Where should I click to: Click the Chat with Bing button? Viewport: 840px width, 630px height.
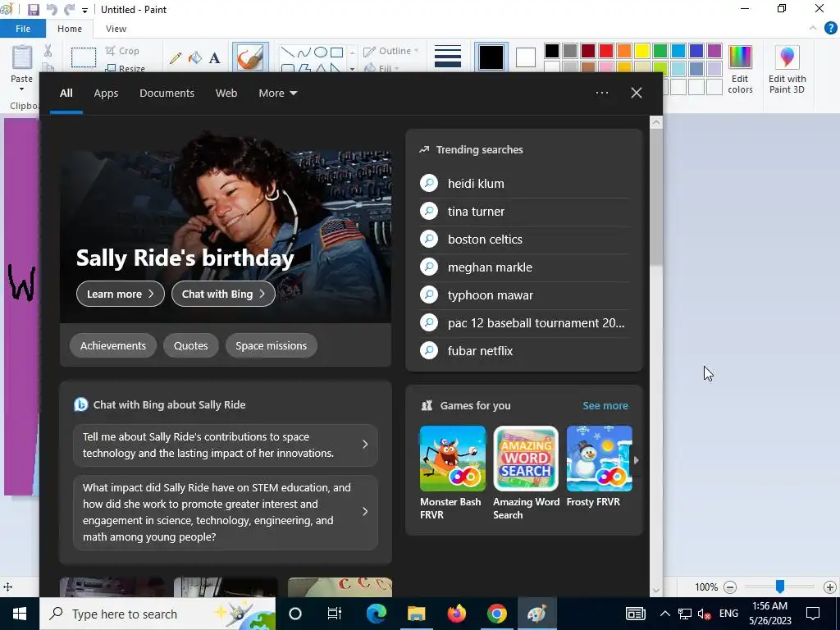coord(223,294)
